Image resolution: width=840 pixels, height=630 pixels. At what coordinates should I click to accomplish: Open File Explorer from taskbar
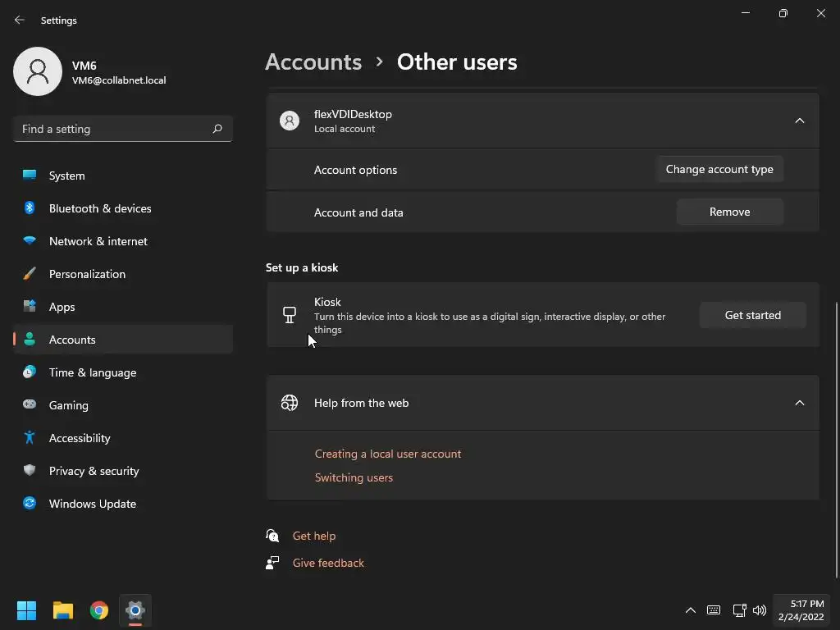point(63,610)
